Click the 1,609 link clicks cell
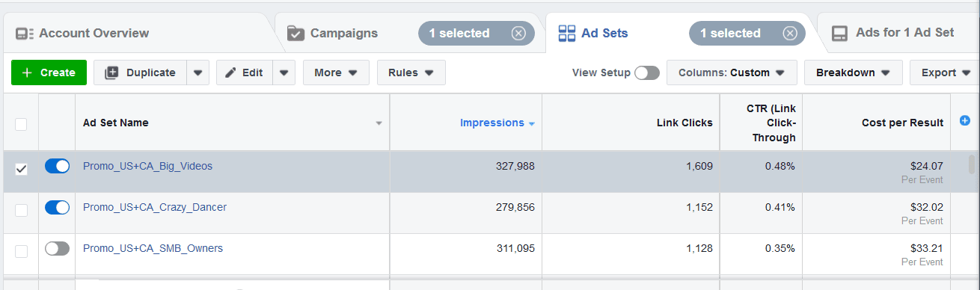The image size is (980, 290). click(699, 166)
